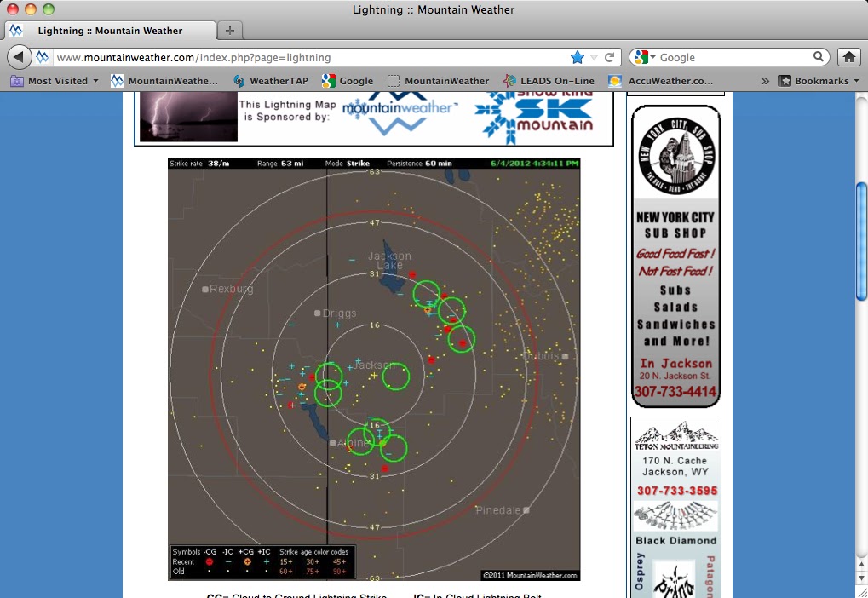This screenshot has width=868, height=598.
Task: Click the 15+ strike age color code
Action: click(x=285, y=561)
